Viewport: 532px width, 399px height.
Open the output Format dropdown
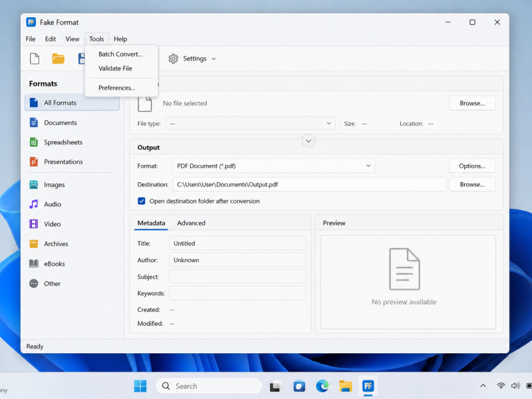pos(273,166)
